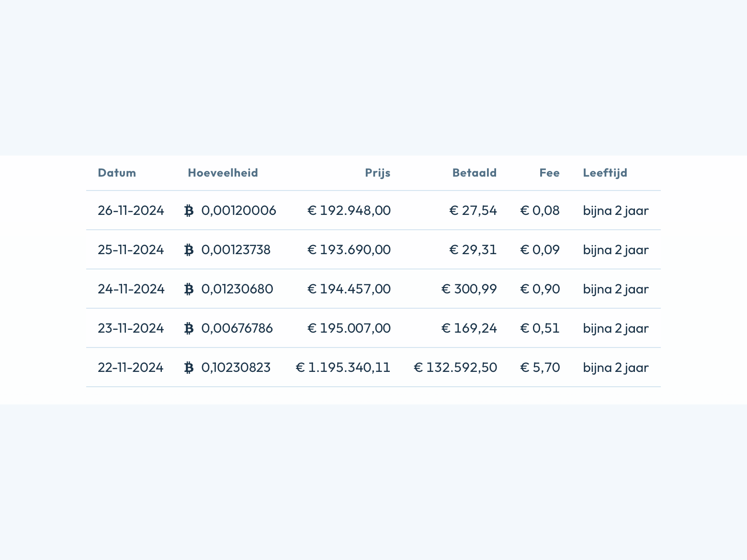Click the amount 0,01230680
The image size is (747, 560).
coord(238,289)
